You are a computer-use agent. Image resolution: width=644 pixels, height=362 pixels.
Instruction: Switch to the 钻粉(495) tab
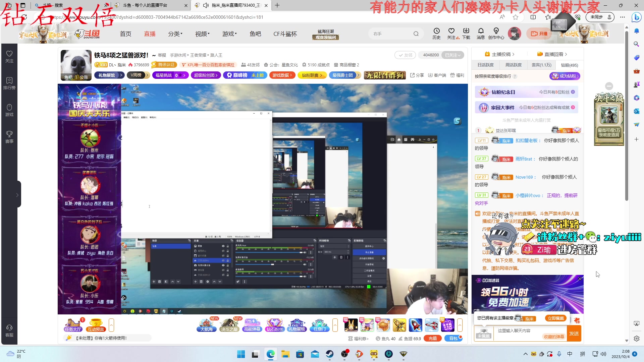(570, 65)
